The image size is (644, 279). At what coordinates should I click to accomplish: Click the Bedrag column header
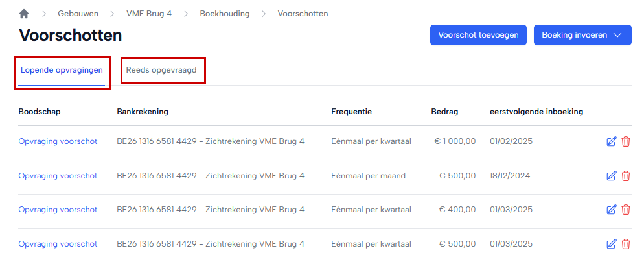click(444, 112)
